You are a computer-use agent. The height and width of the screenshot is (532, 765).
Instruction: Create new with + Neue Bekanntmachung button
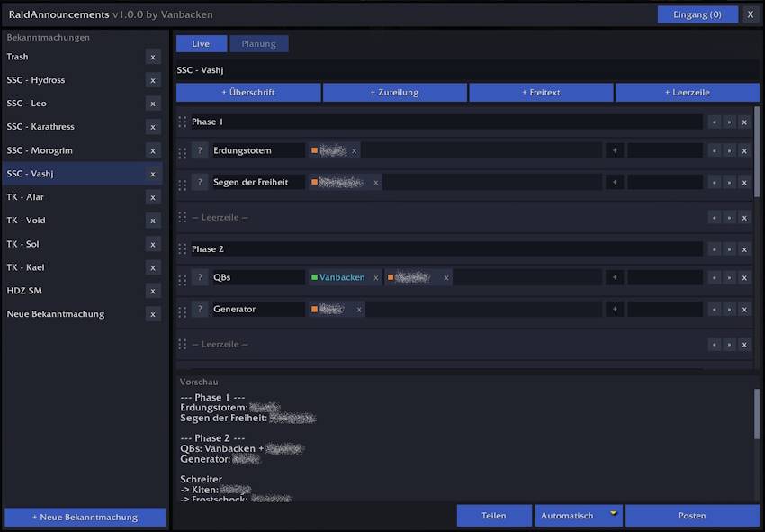click(85, 517)
